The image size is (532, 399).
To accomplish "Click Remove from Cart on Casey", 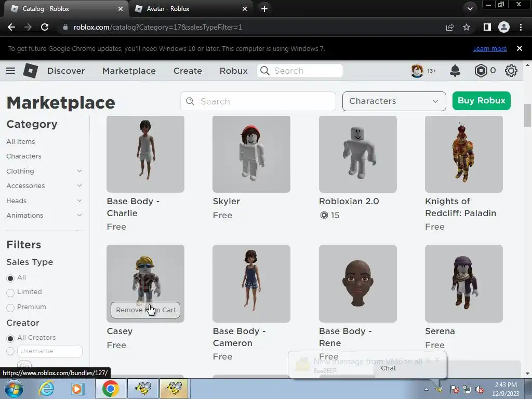I will point(145,310).
